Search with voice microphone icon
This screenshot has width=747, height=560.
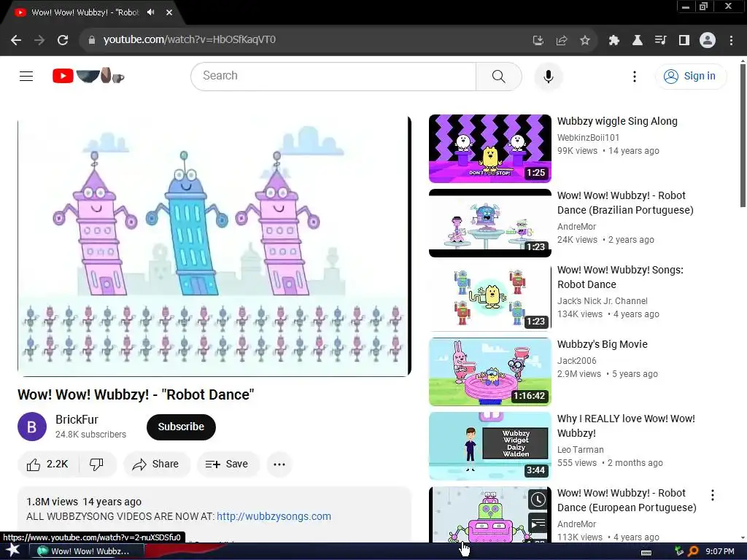549,76
